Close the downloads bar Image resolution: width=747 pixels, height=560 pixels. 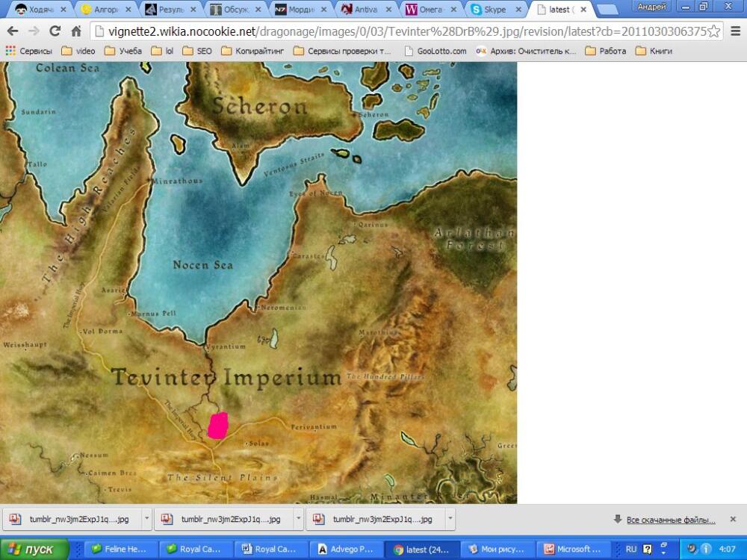pyautogui.click(x=734, y=519)
